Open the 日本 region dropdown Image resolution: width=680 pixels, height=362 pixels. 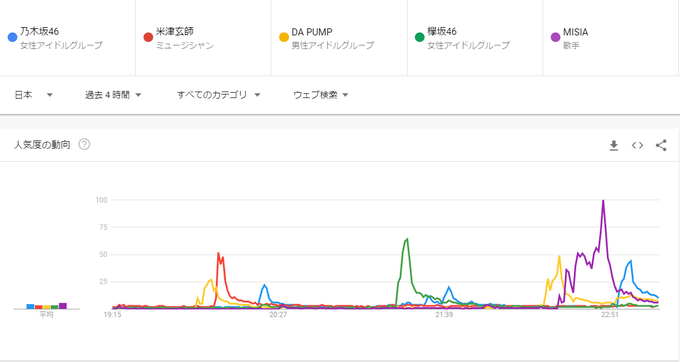[x=33, y=95]
